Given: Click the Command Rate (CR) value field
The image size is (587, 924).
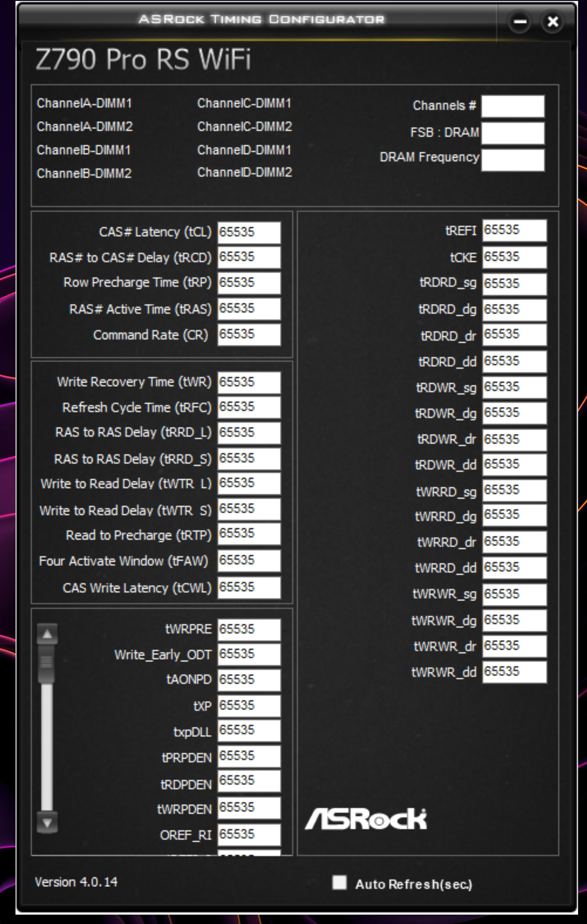Looking at the screenshot, I should [249, 335].
